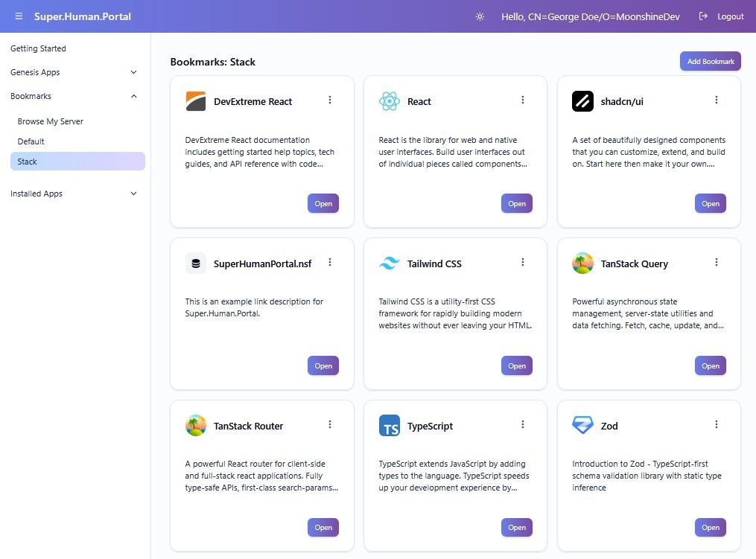Click the React card description text
This screenshot has width=756, height=559.
click(x=453, y=152)
